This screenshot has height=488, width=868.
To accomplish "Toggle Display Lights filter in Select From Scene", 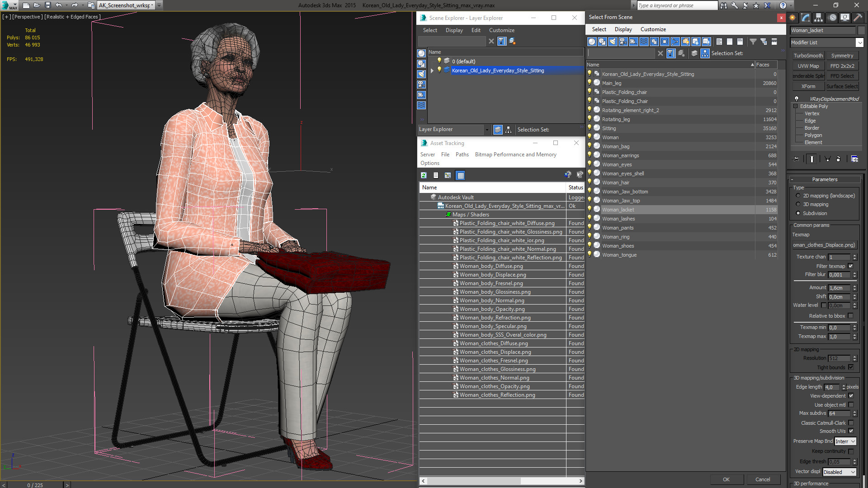I will coord(613,42).
